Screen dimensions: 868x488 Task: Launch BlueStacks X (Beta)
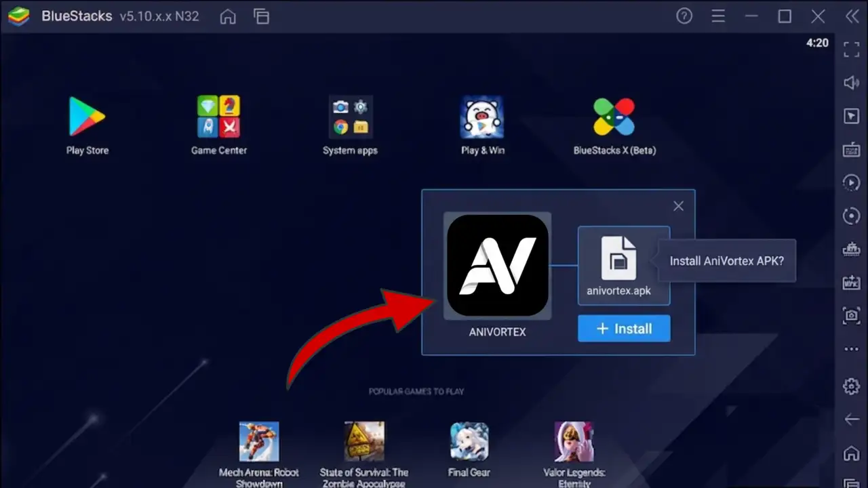(614, 117)
